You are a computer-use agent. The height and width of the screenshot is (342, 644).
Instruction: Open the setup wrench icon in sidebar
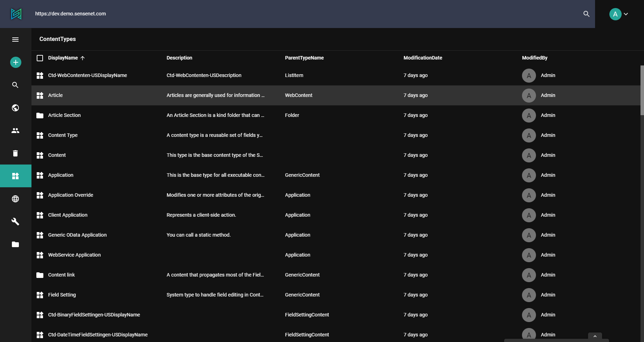(x=15, y=222)
